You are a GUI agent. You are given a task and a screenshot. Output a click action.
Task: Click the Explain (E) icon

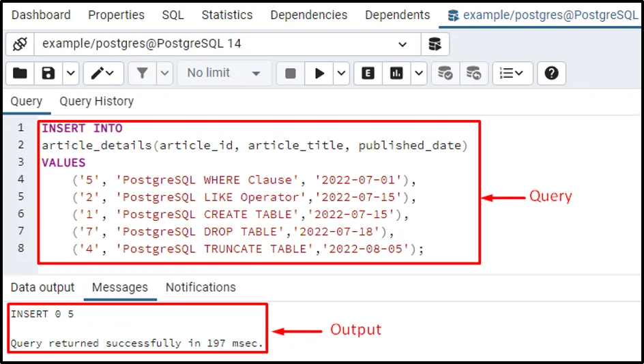[x=368, y=74]
